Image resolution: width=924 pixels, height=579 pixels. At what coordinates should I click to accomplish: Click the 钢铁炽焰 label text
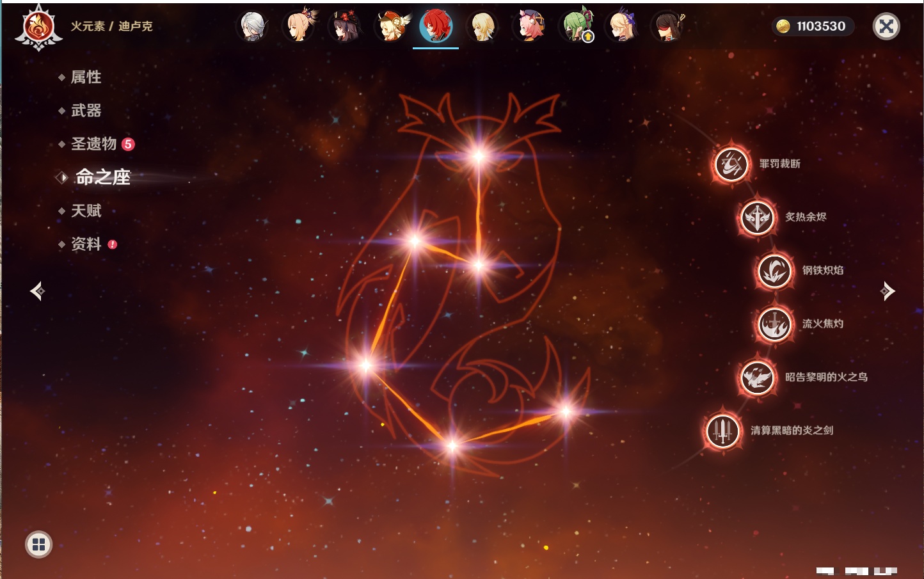823,270
